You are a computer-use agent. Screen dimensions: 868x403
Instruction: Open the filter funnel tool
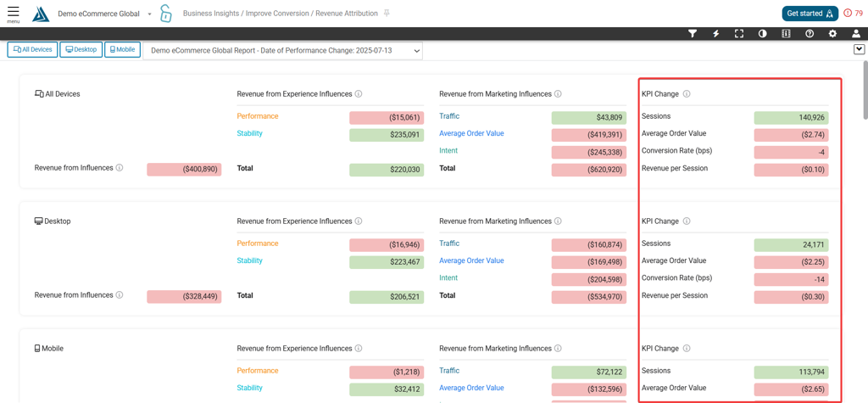(x=692, y=34)
